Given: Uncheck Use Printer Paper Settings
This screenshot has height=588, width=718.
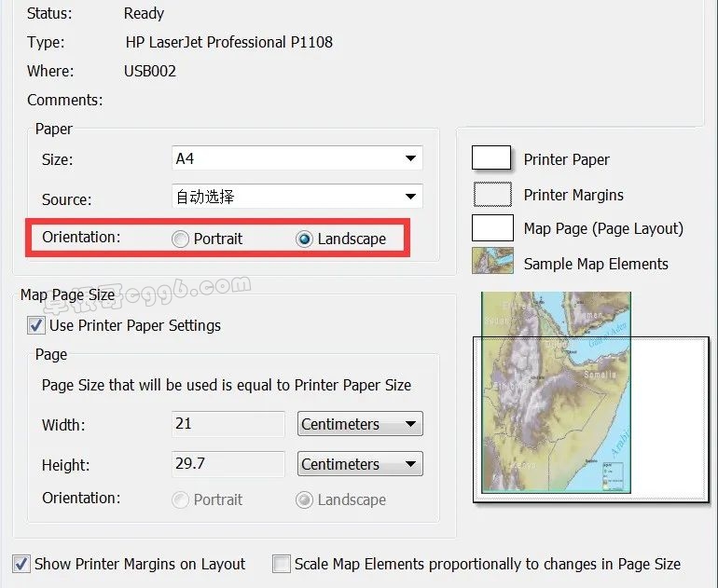Looking at the screenshot, I should pyautogui.click(x=36, y=325).
